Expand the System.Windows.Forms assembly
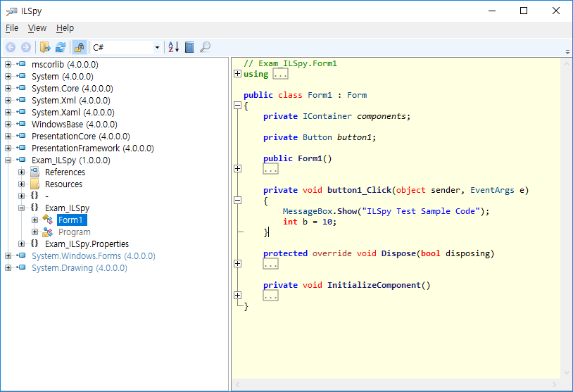The width and height of the screenshot is (573, 392). [x=8, y=255]
